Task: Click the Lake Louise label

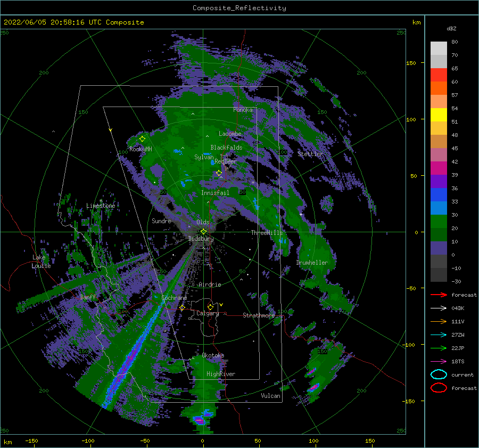Action: click(x=42, y=262)
